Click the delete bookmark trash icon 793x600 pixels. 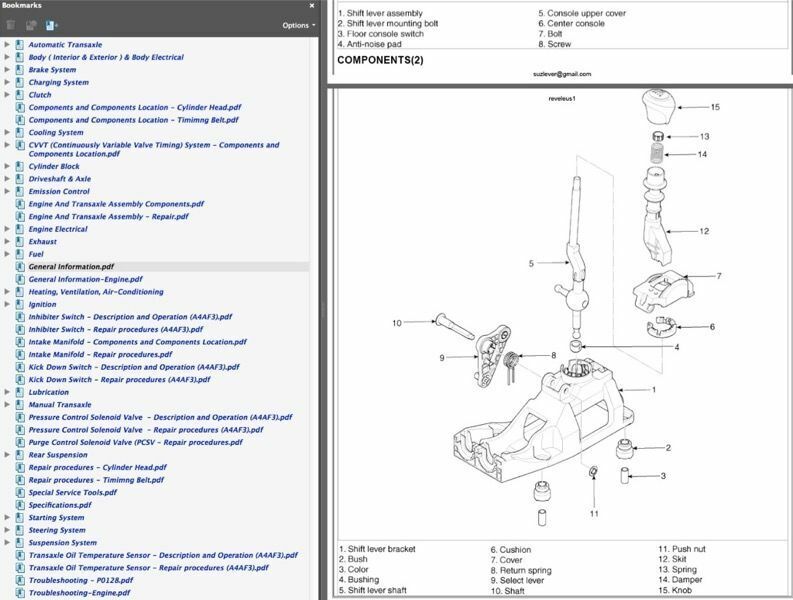11,25
